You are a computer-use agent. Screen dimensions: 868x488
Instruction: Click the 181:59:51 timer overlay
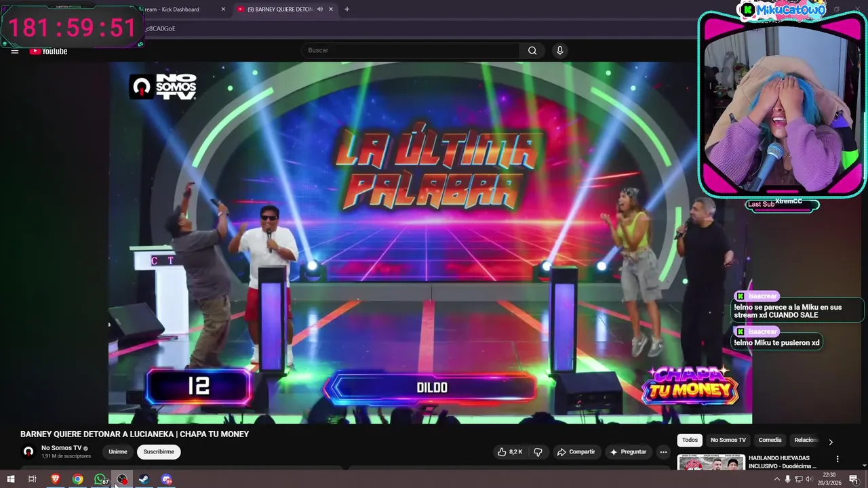click(72, 27)
